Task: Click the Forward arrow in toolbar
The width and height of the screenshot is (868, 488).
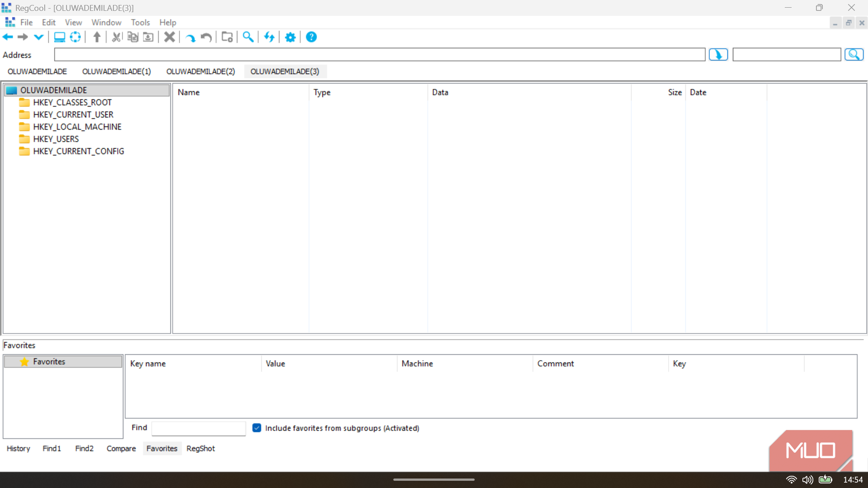Action: tap(23, 37)
